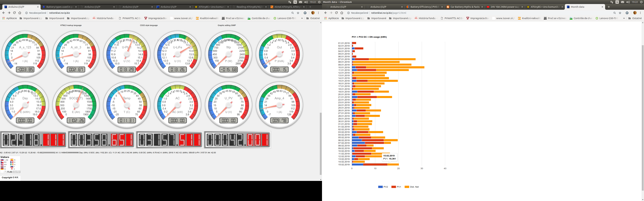Reload the rottenkiwi.no-ip.biz page in left window
This screenshot has height=201, width=644.
[x=14, y=13]
